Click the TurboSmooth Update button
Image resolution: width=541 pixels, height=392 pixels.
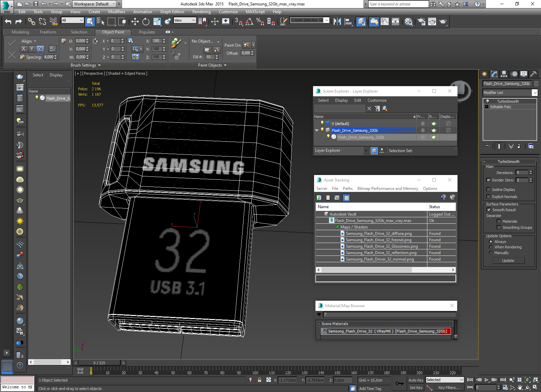point(508,261)
